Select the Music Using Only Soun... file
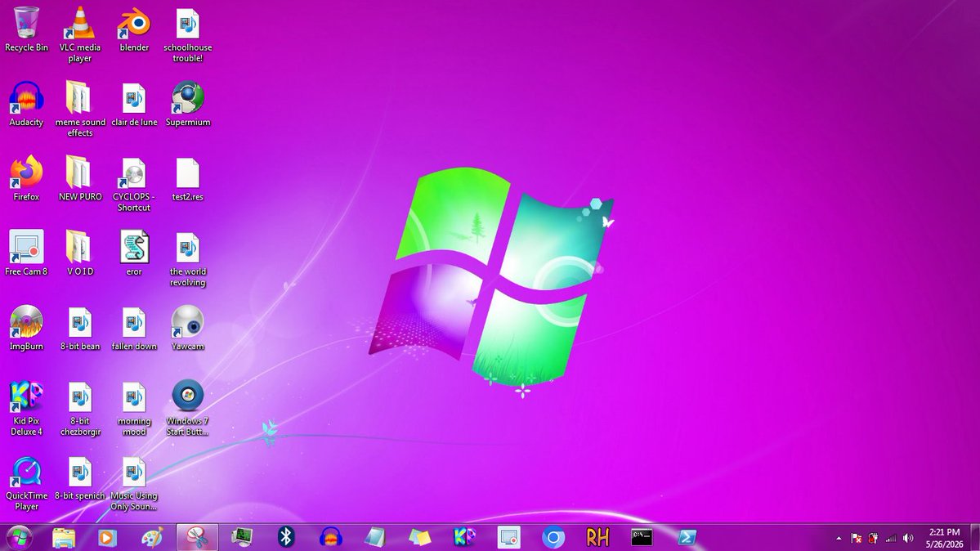980x551 pixels. pyautogui.click(x=134, y=483)
